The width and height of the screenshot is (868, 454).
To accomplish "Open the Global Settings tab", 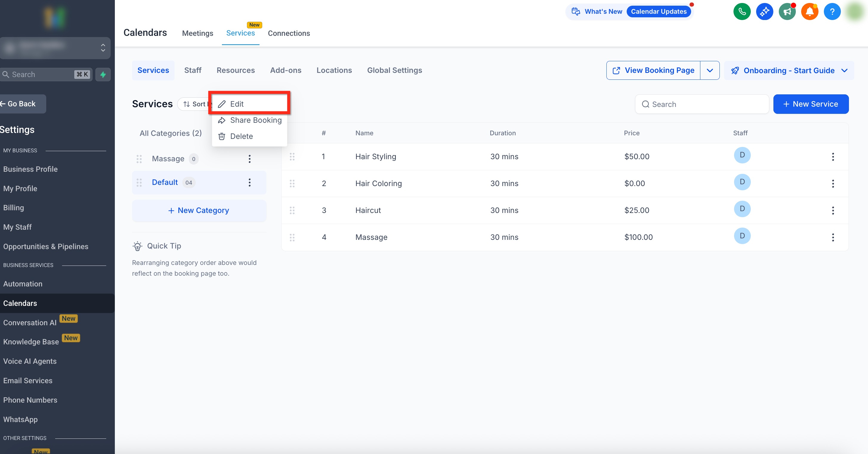I will pos(394,70).
